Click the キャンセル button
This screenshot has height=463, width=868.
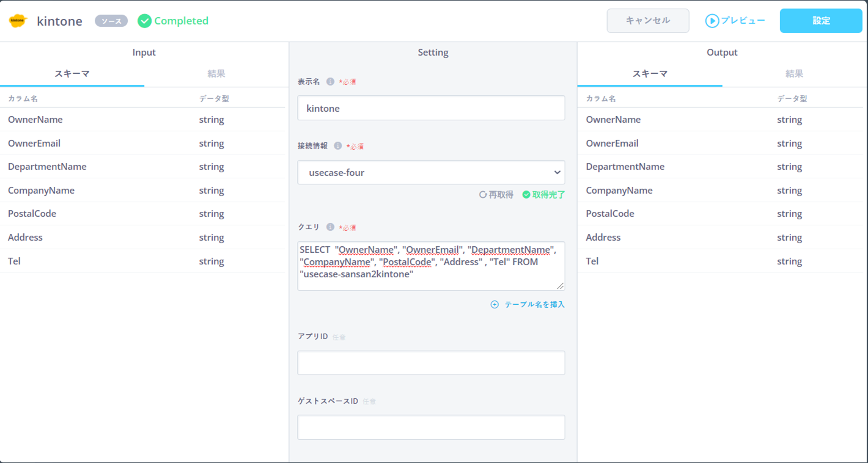point(648,21)
